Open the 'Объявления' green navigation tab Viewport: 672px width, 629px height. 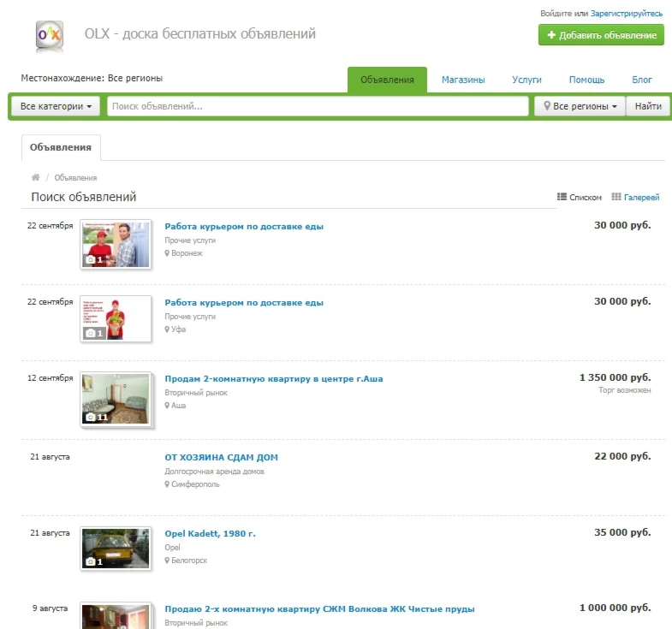[387, 80]
